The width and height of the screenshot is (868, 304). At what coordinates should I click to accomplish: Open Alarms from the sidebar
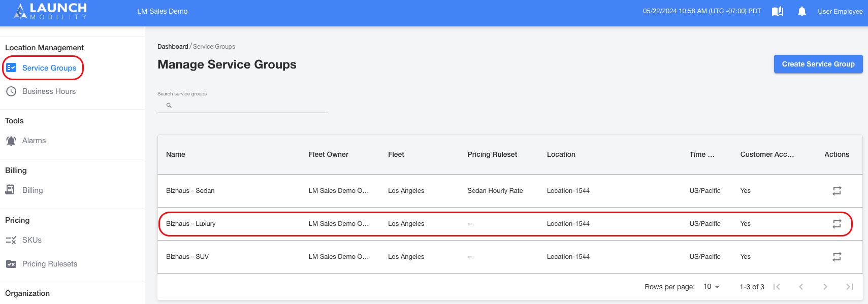[x=34, y=141]
